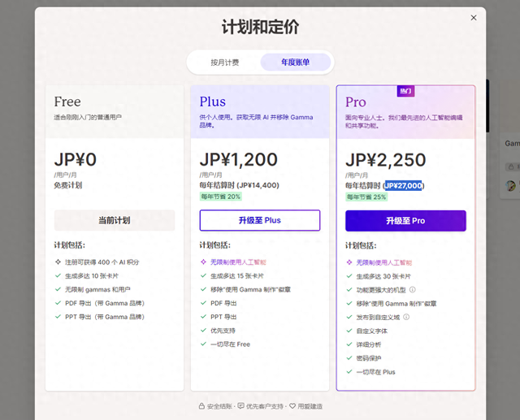Image resolution: width=520 pixels, height=420 pixels.
Task: Click Free item PPT 导出（带 Gamma 品牌）
Action: [x=105, y=317]
